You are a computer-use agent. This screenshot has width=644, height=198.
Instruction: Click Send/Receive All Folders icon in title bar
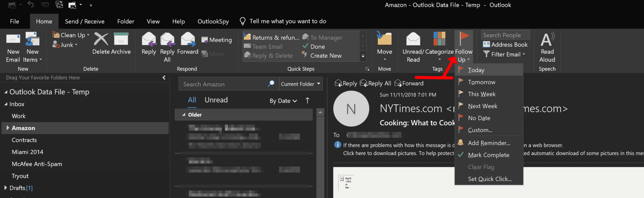(59, 5)
